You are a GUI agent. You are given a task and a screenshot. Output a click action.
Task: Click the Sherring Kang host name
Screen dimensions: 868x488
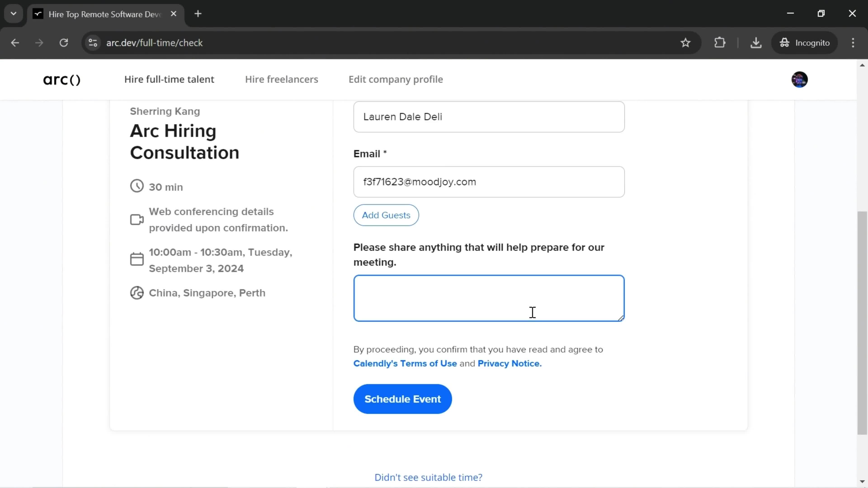click(x=165, y=111)
